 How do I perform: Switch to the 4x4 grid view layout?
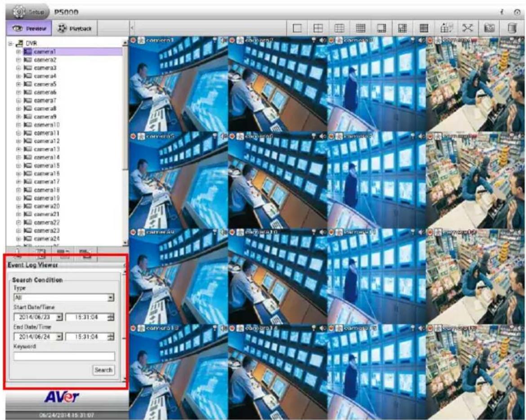click(360, 28)
